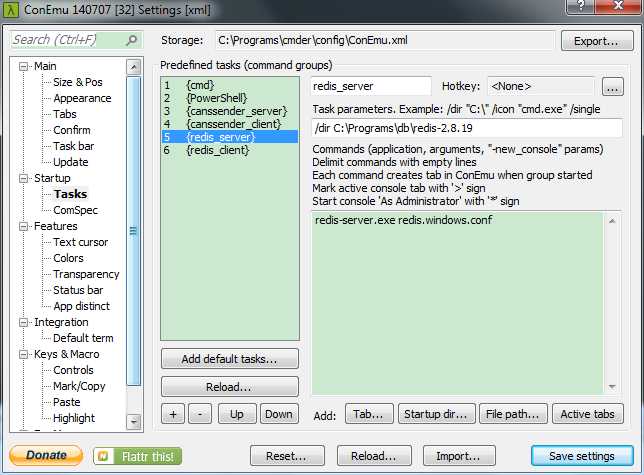
Task: Click the Import... button
Action: click(x=459, y=456)
